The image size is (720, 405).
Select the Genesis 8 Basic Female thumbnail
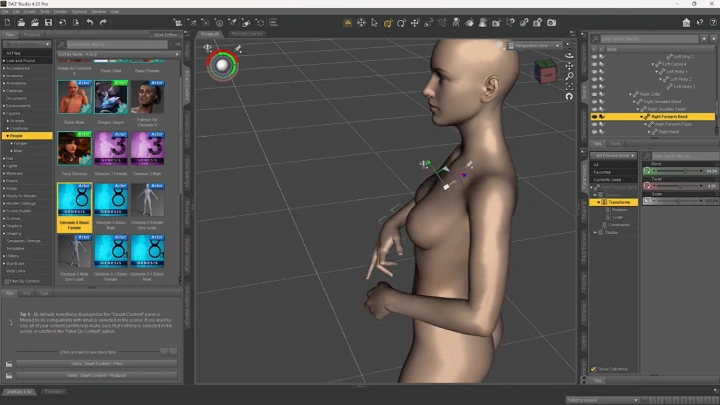tap(74, 207)
